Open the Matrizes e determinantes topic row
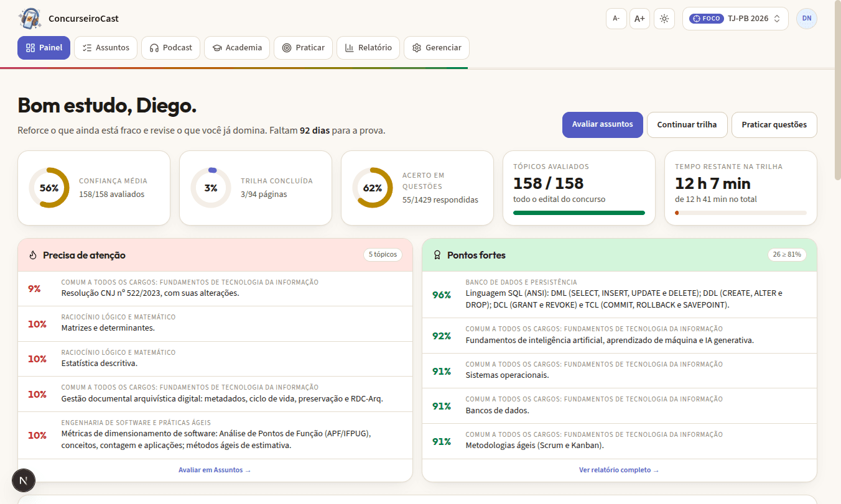Image resolution: width=841 pixels, height=504 pixels. (x=215, y=324)
